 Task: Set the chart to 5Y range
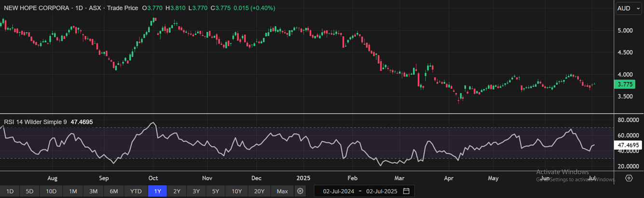pyautogui.click(x=216, y=191)
